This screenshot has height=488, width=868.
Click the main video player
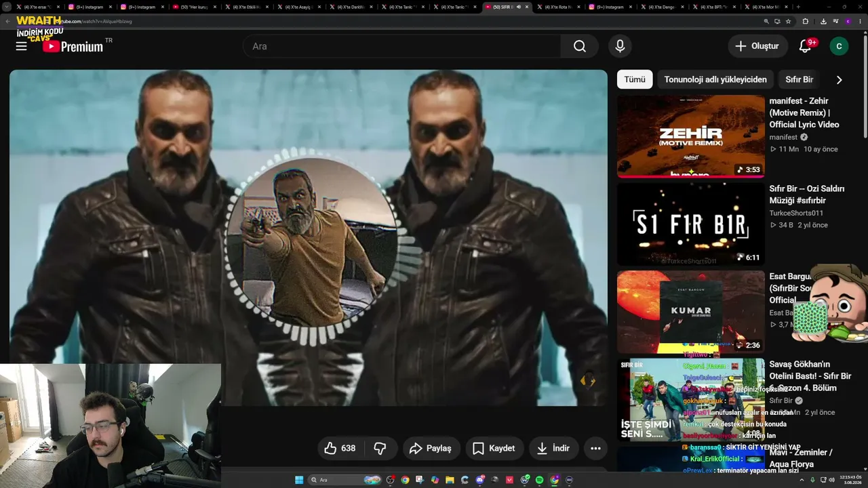click(x=309, y=238)
